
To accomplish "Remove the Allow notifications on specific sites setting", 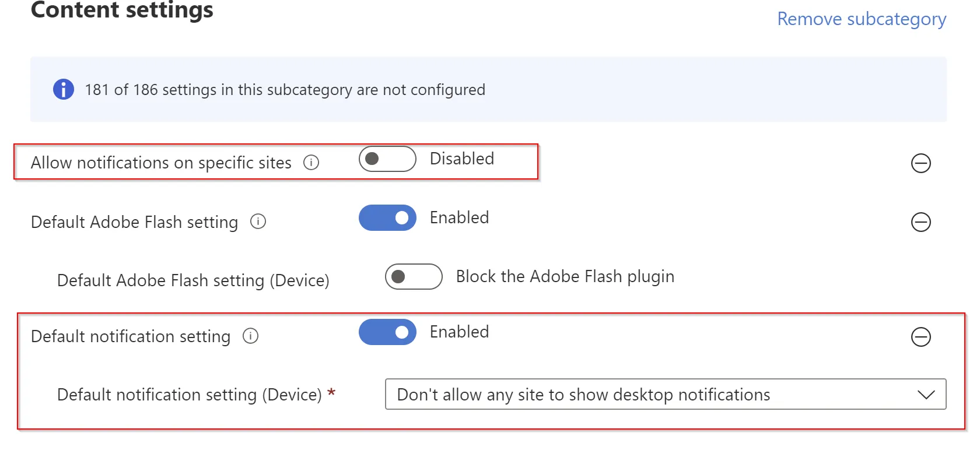I will click(x=921, y=163).
